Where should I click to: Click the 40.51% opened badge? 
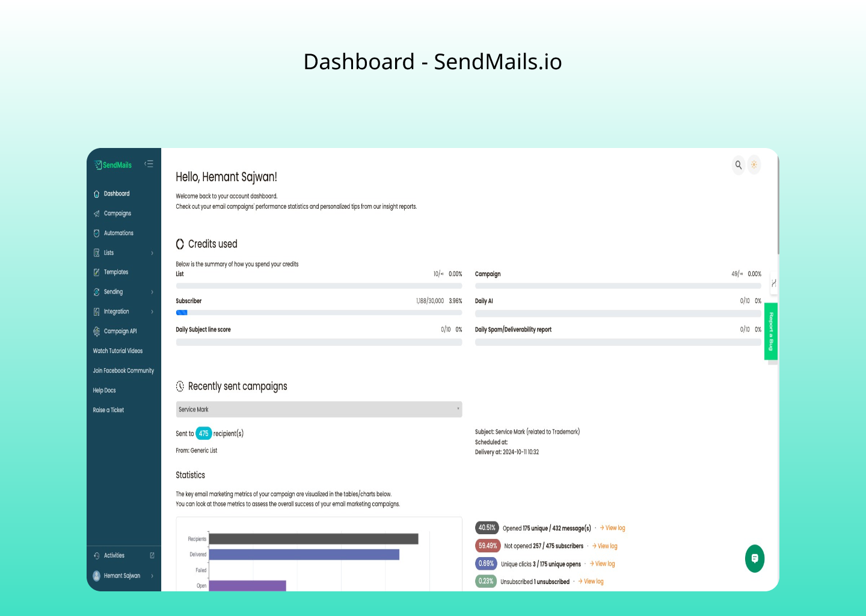coord(487,528)
